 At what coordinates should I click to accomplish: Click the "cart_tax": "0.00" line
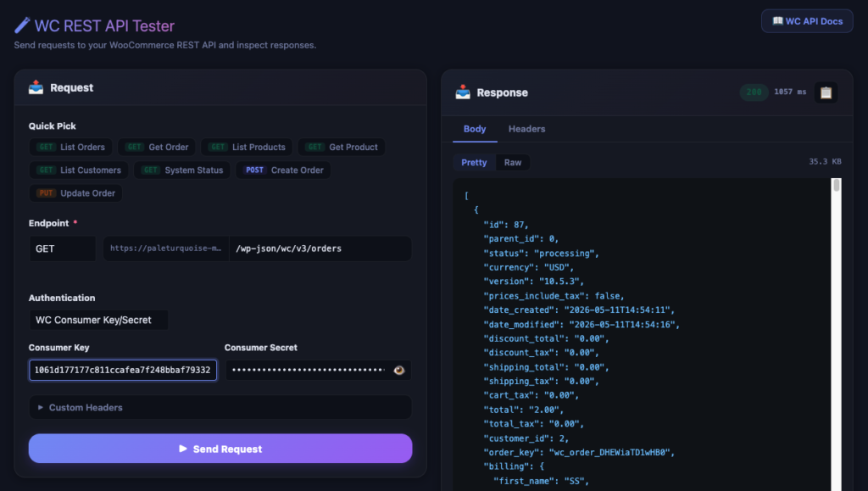click(531, 395)
